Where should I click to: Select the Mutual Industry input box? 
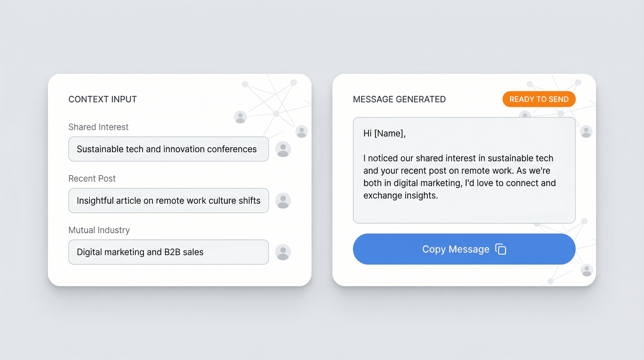tap(168, 252)
